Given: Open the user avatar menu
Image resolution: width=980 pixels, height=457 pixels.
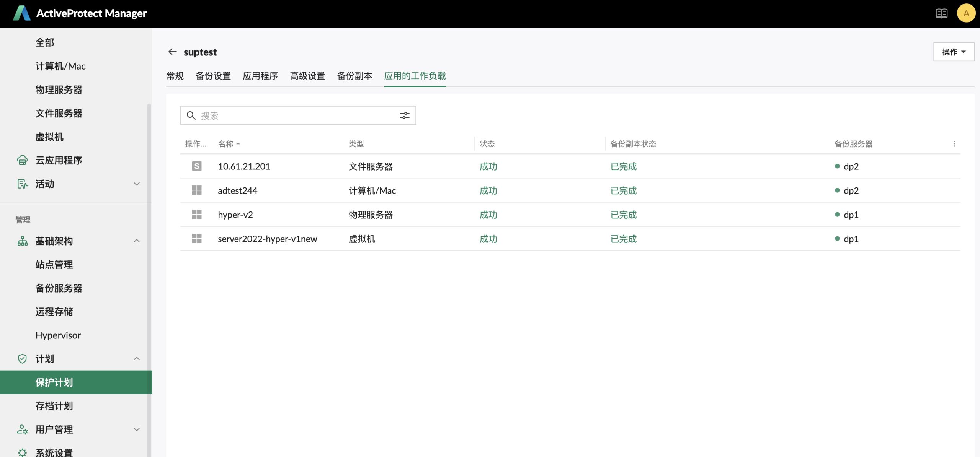Looking at the screenshot, I should (x=966, y=13).
